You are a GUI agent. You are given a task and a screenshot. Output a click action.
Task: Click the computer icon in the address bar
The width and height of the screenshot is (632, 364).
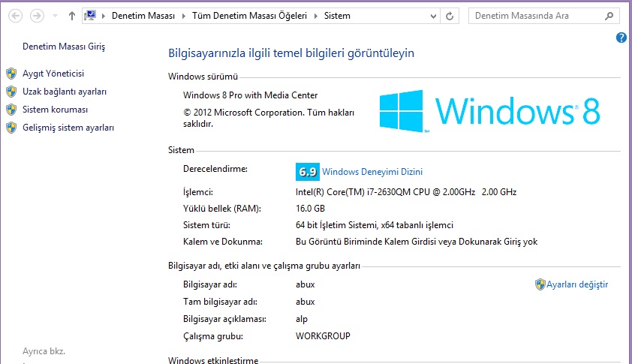tap(91, 15)
